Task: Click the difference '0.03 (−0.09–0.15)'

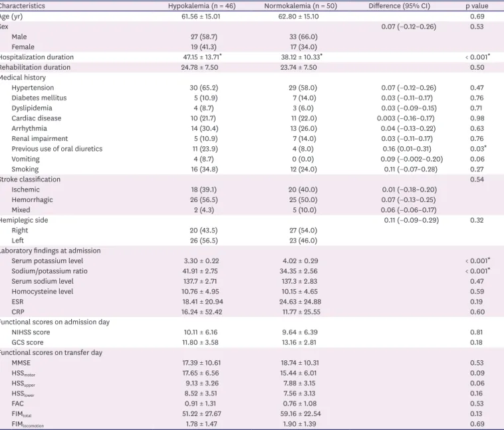Action: (409, 108)
